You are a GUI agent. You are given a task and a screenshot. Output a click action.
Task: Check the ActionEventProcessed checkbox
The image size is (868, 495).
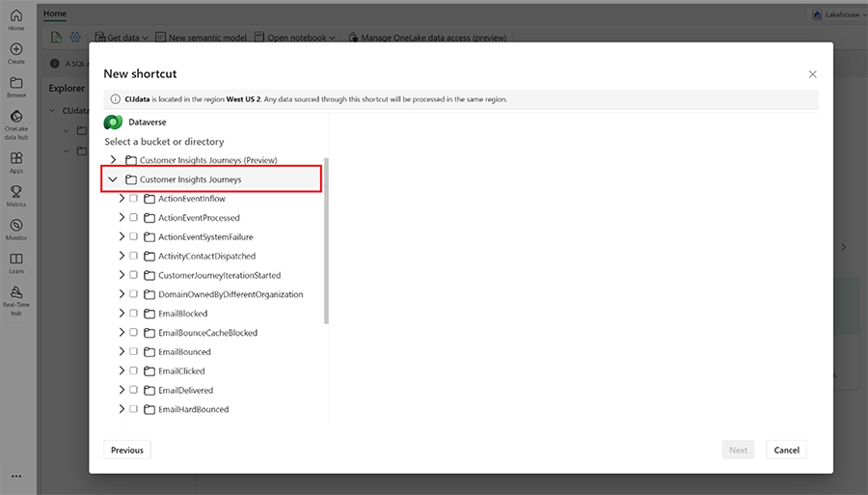[133, 218]
